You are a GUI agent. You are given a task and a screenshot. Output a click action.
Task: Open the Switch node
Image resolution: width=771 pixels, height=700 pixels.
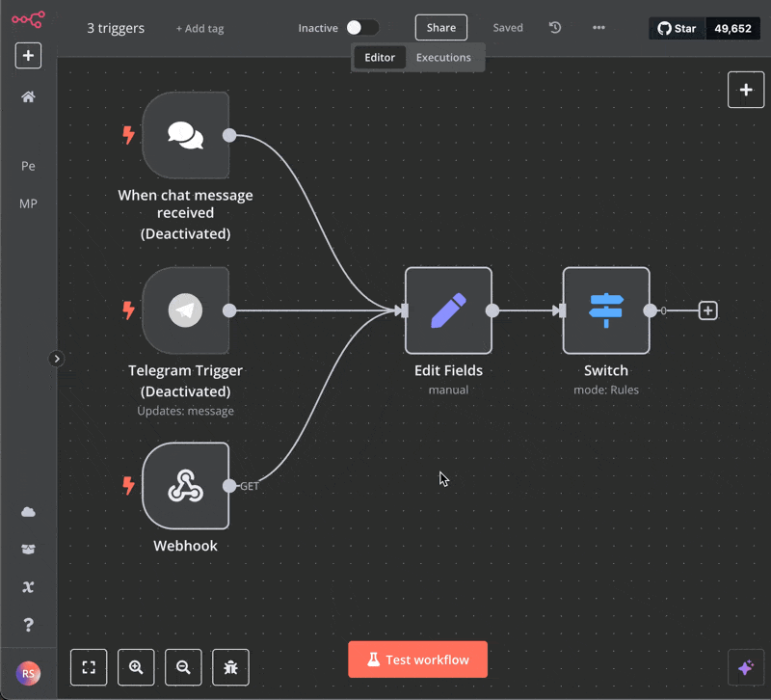coord(606,310)
